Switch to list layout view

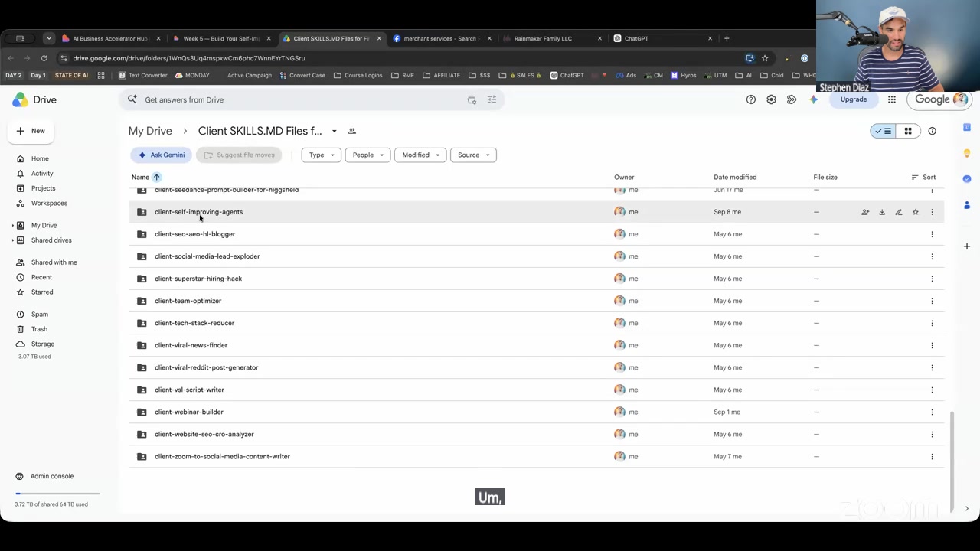[x=884, y=131]
